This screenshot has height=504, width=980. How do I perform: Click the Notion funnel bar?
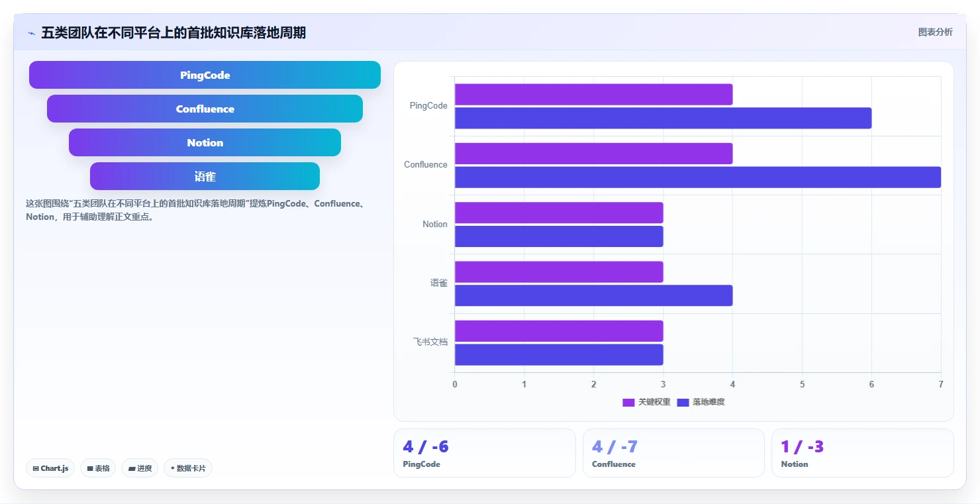tap(205, 142)
